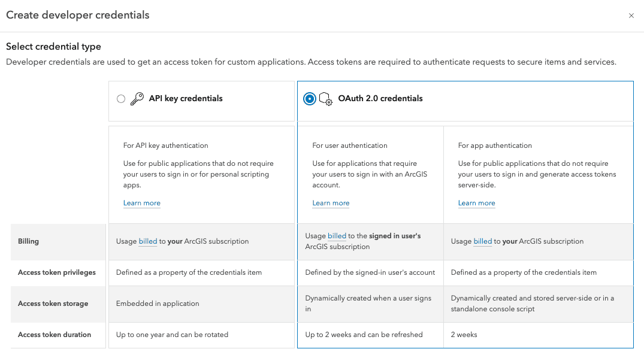Select the API key credentials radio button
644x358 pixels.
tap(121, 99)
